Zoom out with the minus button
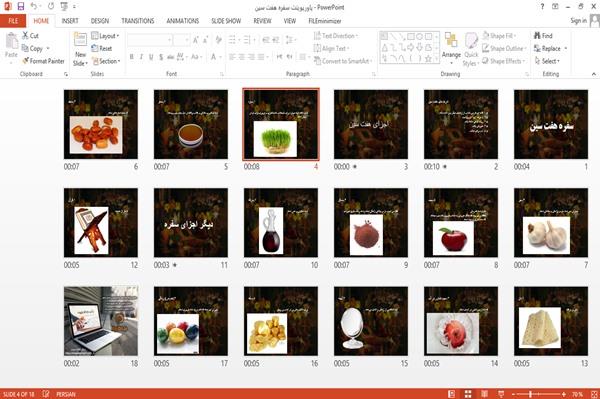 [514, 394]
